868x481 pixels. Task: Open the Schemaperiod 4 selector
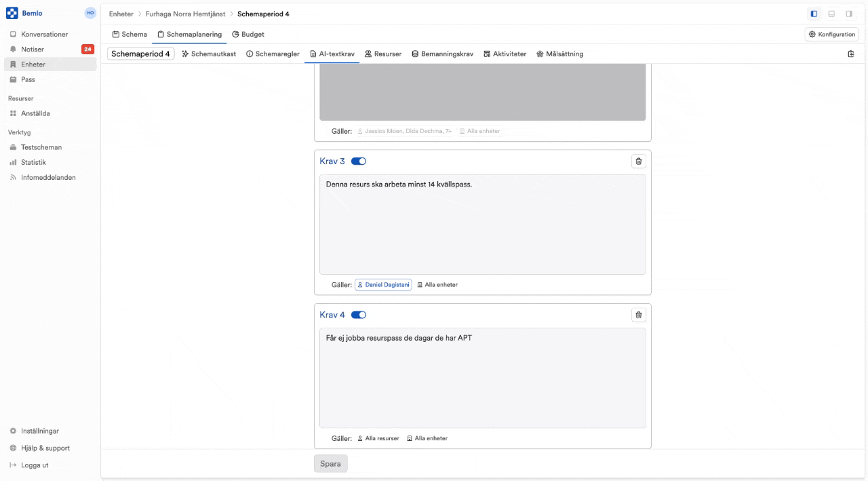pos(140,54)
